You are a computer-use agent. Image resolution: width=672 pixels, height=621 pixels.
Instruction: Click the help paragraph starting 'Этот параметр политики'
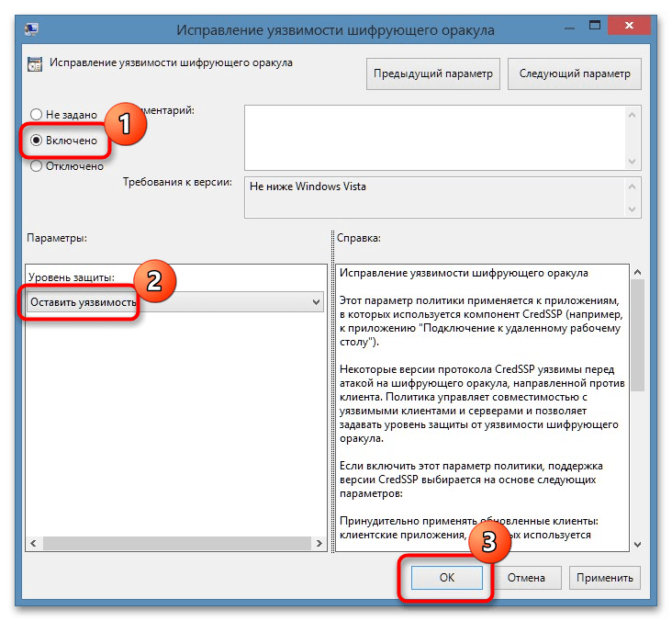tap(480, 322)
